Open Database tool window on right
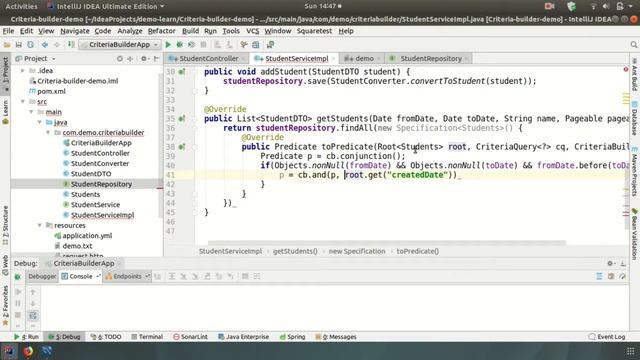This screenshot has width=640, height=360. tap(635, 118)
